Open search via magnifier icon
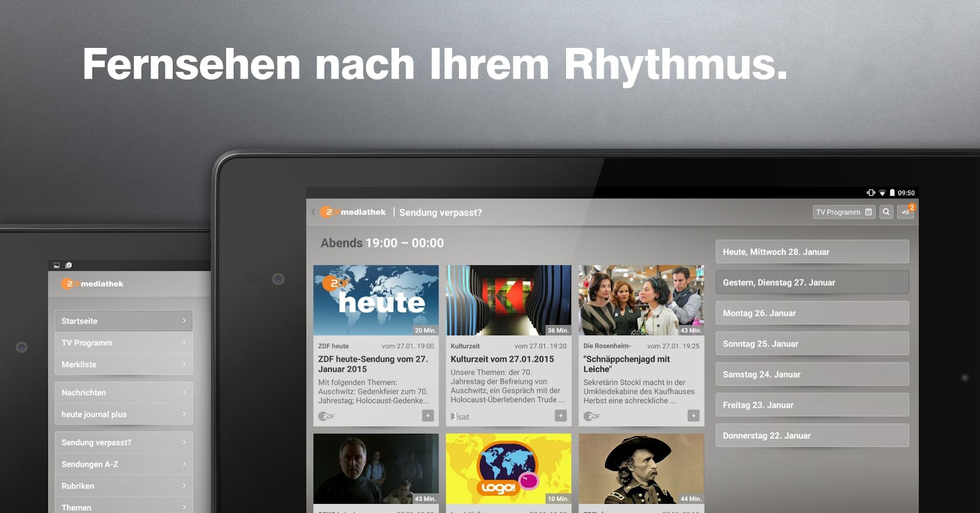Screen dimensions: 980x513 coord(887,211)
